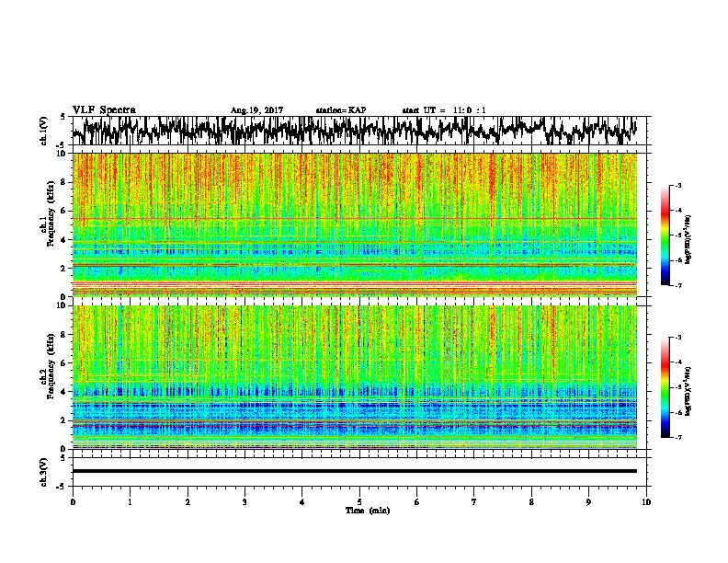Click time axis tick label "10"
Screen dimensions: 728x563
[x=646, y=502]
